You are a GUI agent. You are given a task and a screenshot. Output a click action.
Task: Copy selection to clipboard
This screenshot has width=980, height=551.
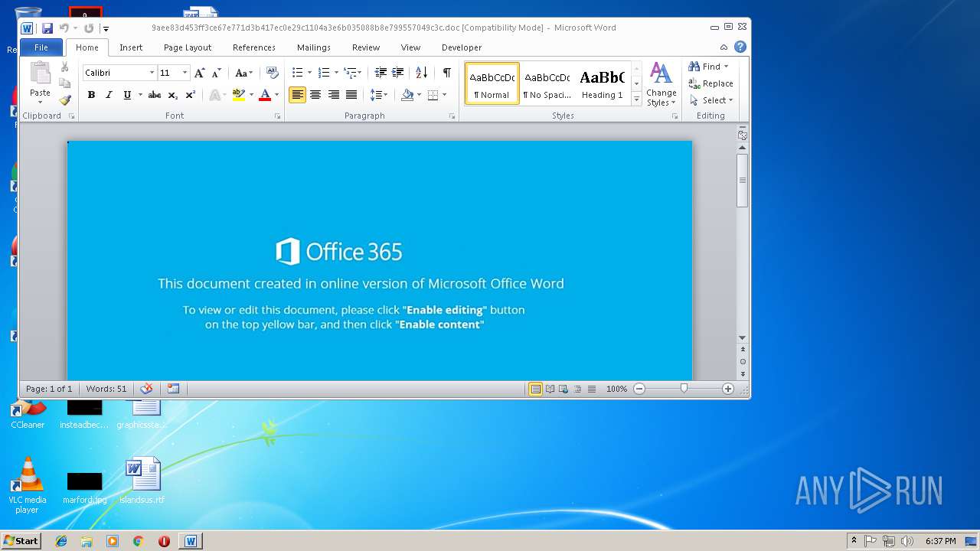pos(65,83)
